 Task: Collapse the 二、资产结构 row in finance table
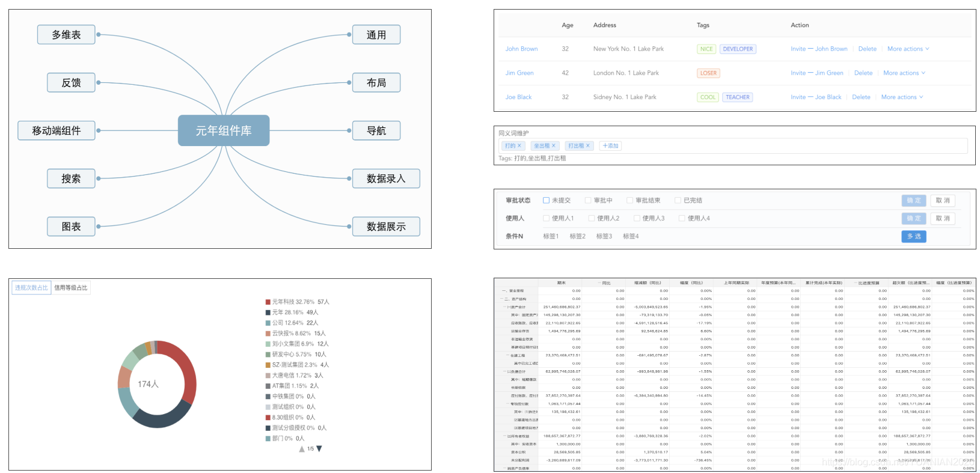(501, 299)
